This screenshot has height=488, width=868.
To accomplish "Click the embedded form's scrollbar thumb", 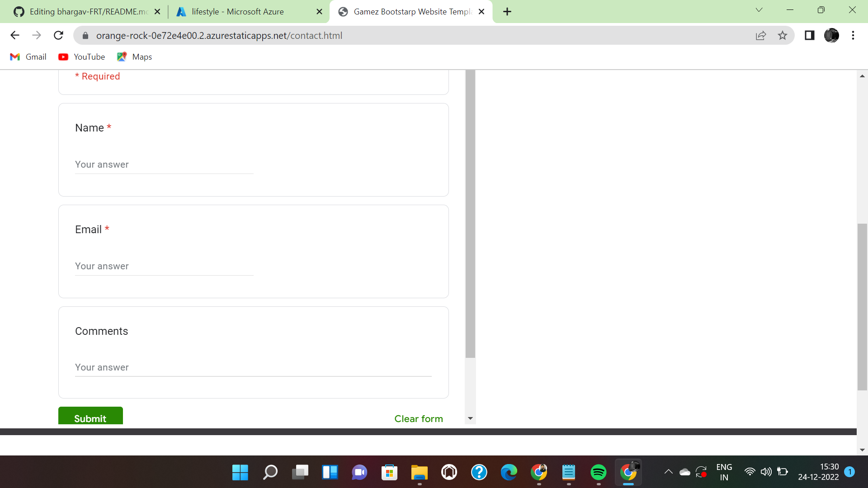I will (470, 214).
